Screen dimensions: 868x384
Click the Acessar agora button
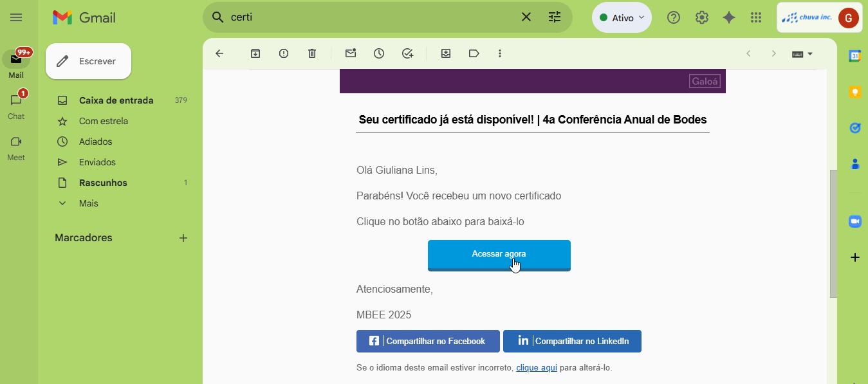point(499,255)
